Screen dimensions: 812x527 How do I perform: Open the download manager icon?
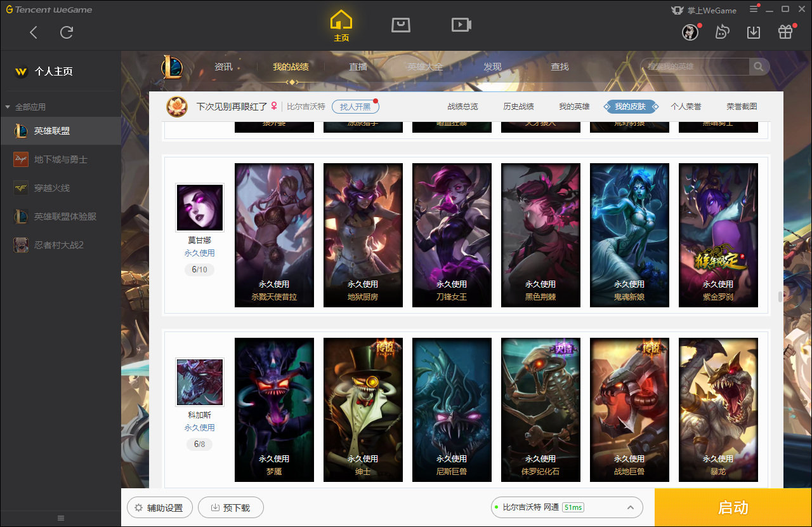pyautogui.click(x=754, y=32)
